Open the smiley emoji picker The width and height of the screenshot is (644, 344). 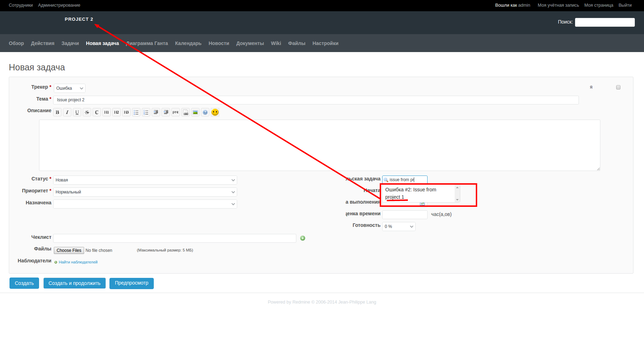[215, 112]
